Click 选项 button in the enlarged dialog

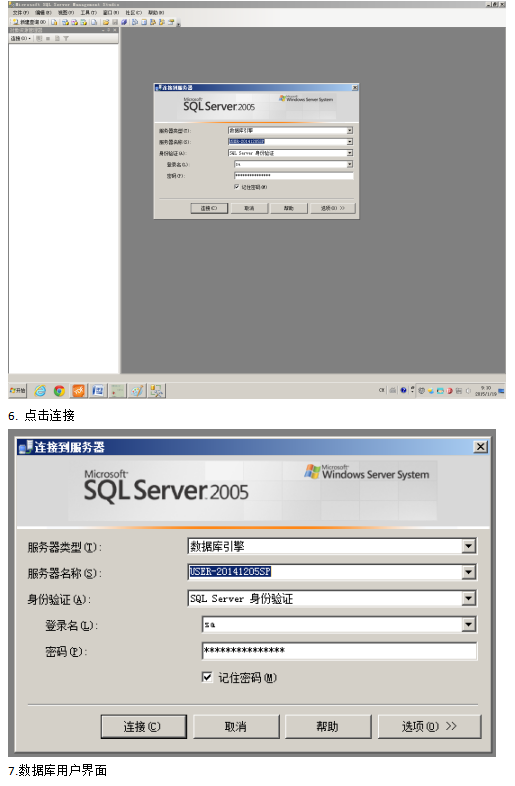click(x=429, y=727)
